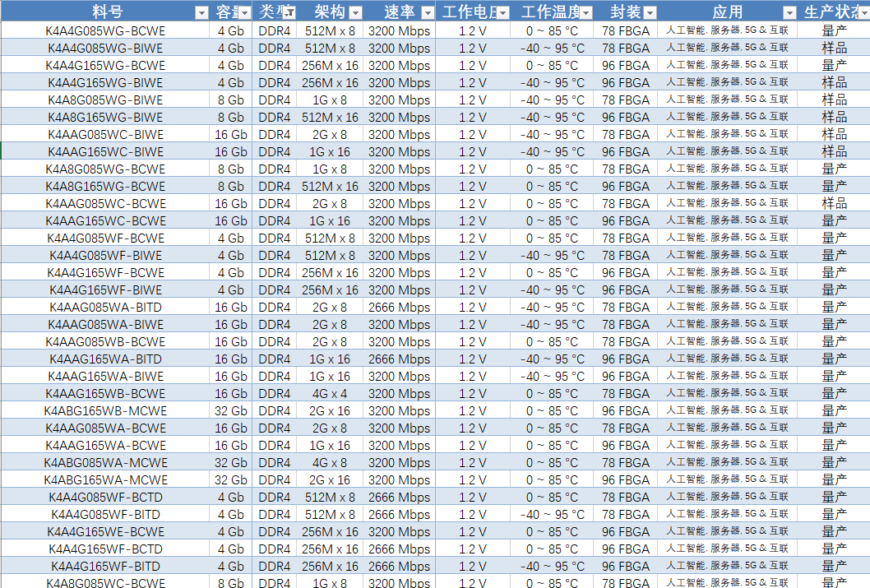Select cell K4A8G165WG-BCWE
This screenshot has height=588, width=870.
tap(105, 186)
